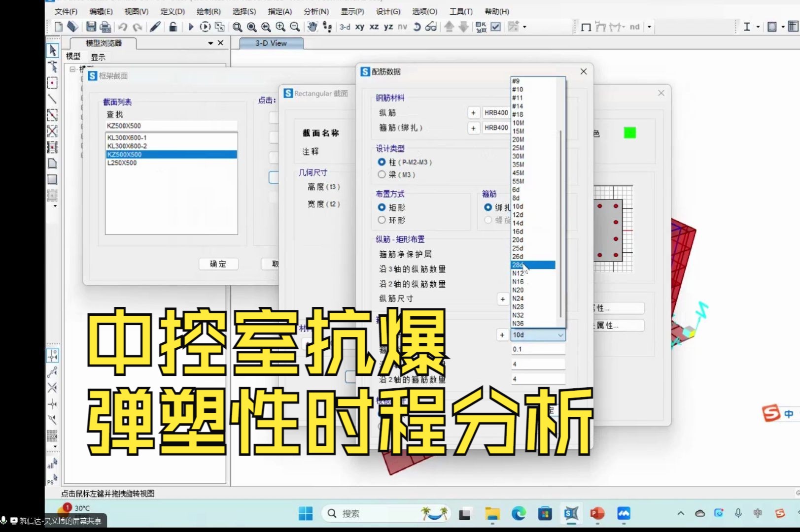Screen dimensions: 800x532
Task: Click the + button beside 纵筋尺寸
Action: pos(503,299)
